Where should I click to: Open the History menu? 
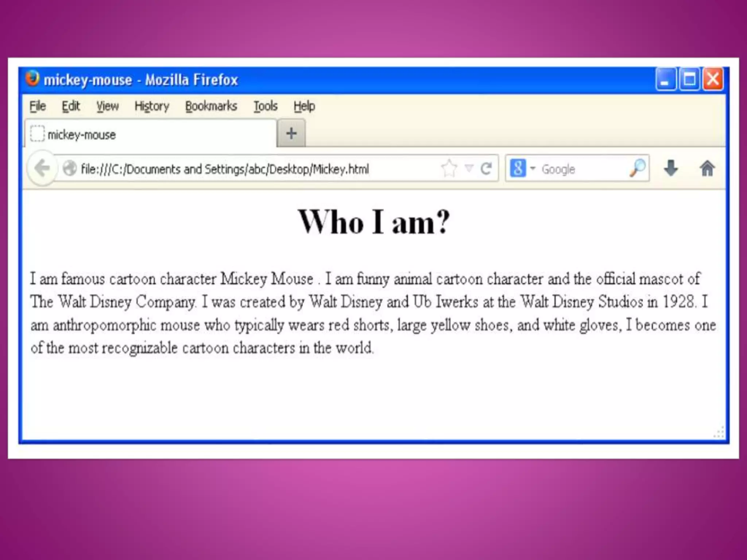coord(152,106)
